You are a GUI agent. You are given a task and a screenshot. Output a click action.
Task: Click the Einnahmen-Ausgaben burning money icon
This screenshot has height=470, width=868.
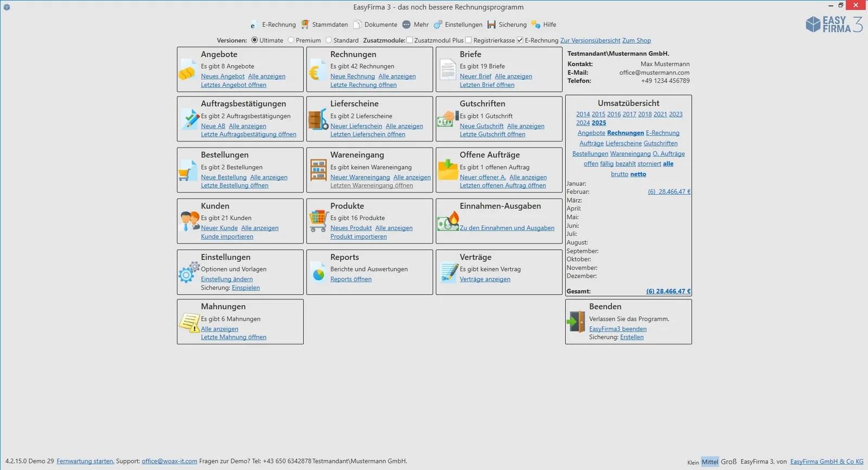(448, 220)
